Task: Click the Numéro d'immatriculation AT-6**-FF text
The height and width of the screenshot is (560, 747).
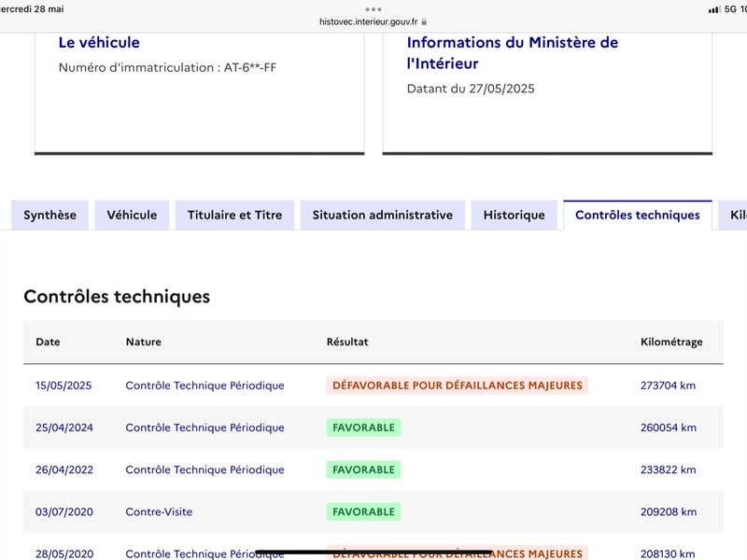Action: [x=167, y=67]
